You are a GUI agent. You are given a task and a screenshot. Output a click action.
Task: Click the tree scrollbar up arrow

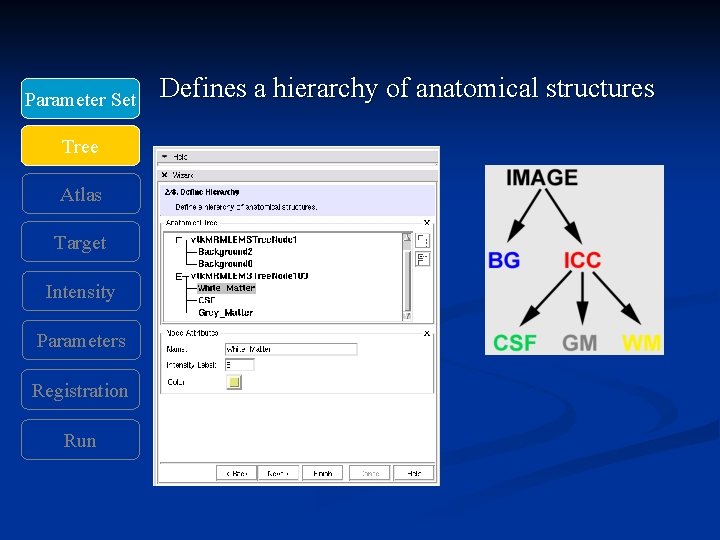coord(407,238)
